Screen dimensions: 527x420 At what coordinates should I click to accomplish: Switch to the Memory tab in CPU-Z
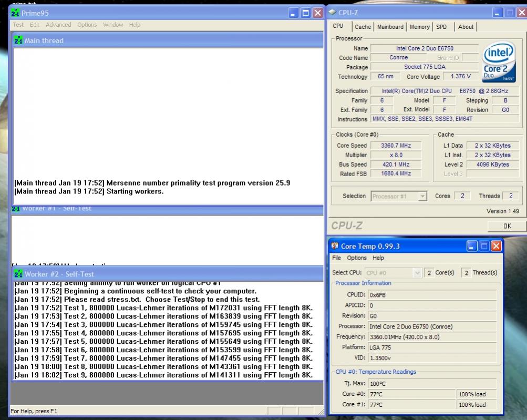pos(419,27)
